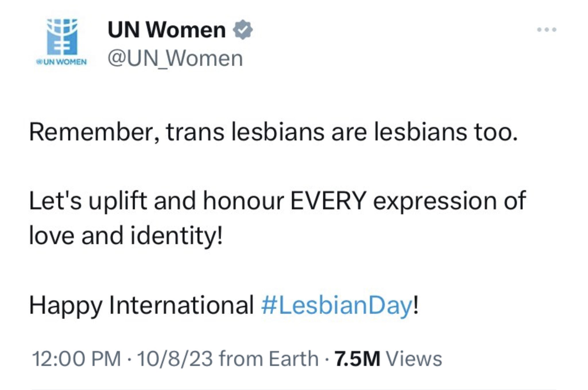Follow the #LesbianDay hashtag link
Viewport: 588px width, 390px height.
click(336, 305)
